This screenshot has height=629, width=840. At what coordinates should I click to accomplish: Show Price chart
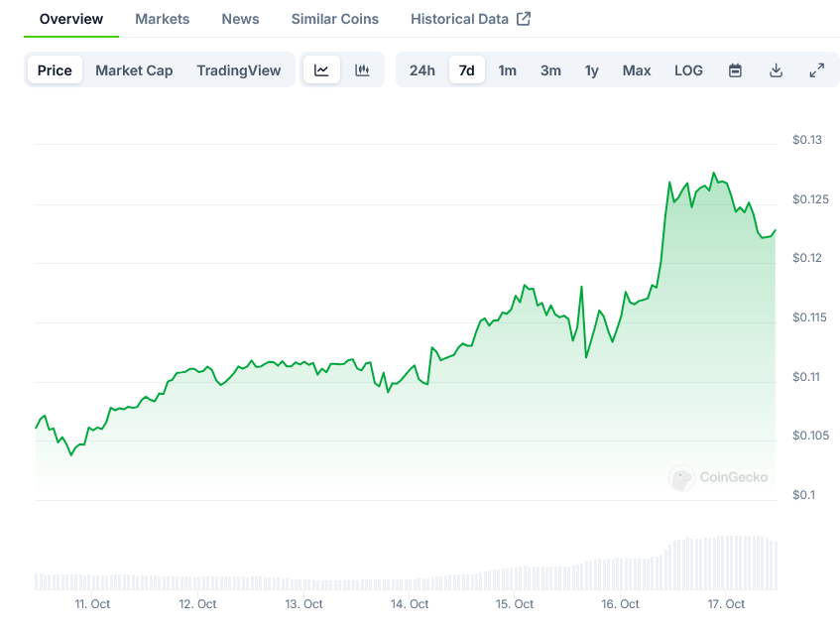pyautogui.click(x=55, y=70)
